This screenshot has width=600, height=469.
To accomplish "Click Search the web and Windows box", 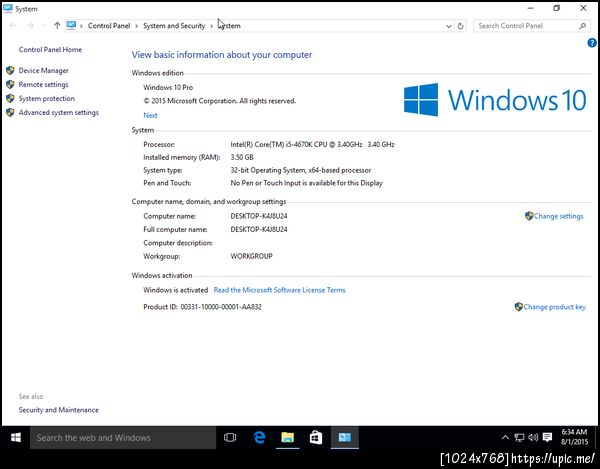I will point(123,438).
